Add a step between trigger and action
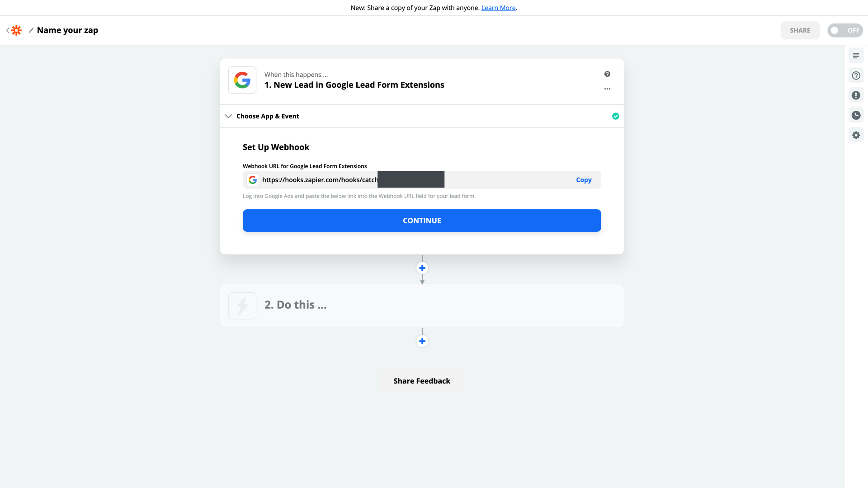Image resolution: width=868 pixels, height=488 pixels. [x=422, y=268]
